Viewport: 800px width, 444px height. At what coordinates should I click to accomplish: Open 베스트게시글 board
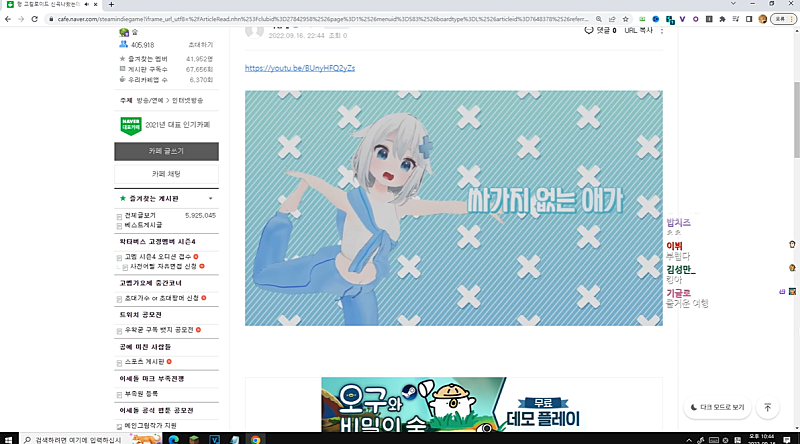click(x=143, y=225)
